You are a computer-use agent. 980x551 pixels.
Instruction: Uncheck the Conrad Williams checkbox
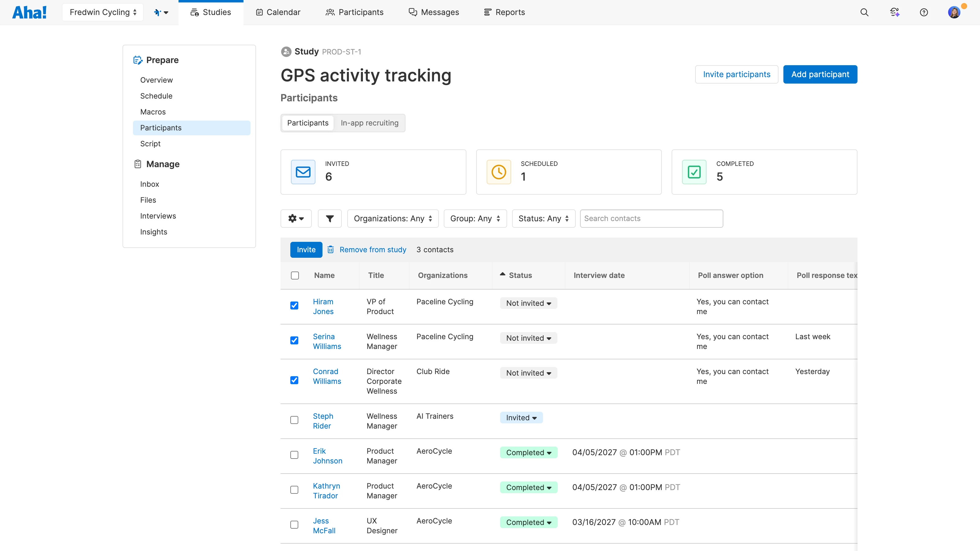tap(294, 380)
